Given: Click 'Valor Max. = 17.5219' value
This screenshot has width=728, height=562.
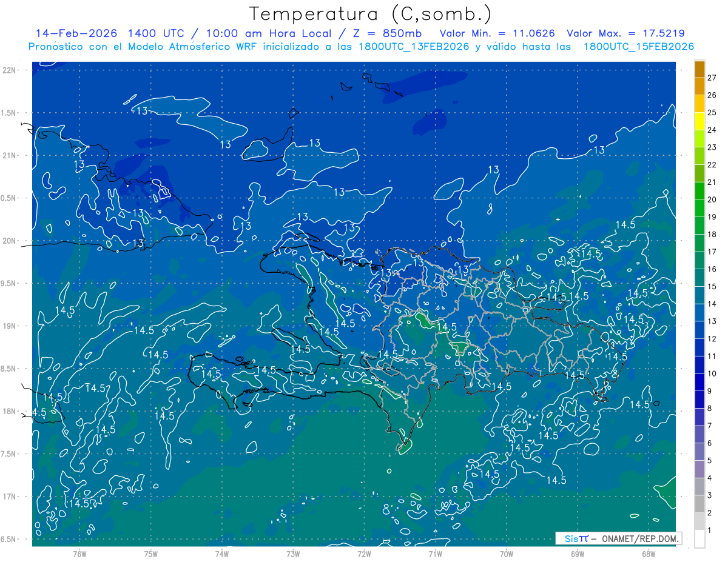Looking at the screenshot, I should (625, 33).
